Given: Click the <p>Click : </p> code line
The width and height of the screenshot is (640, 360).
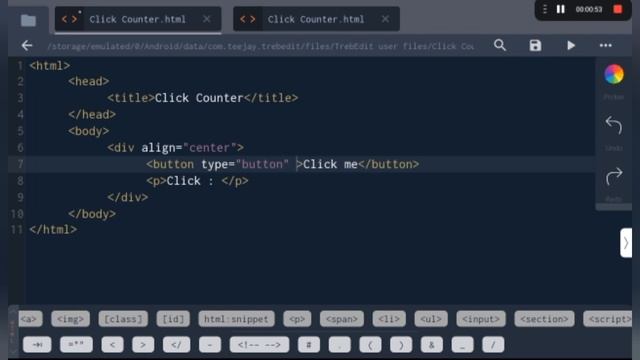Looking at the screenshot, I should (x=197, y=181).
